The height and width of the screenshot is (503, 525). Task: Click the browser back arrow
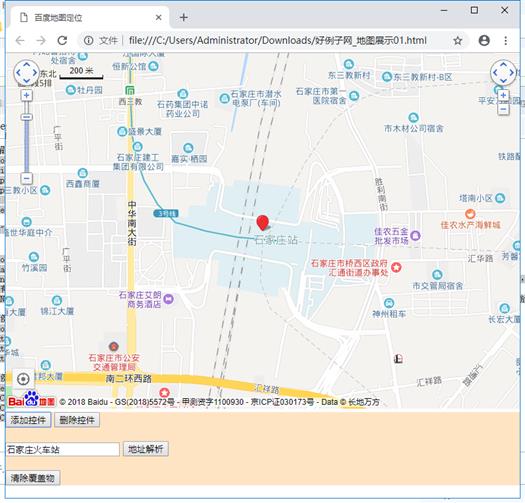[20, 41]
